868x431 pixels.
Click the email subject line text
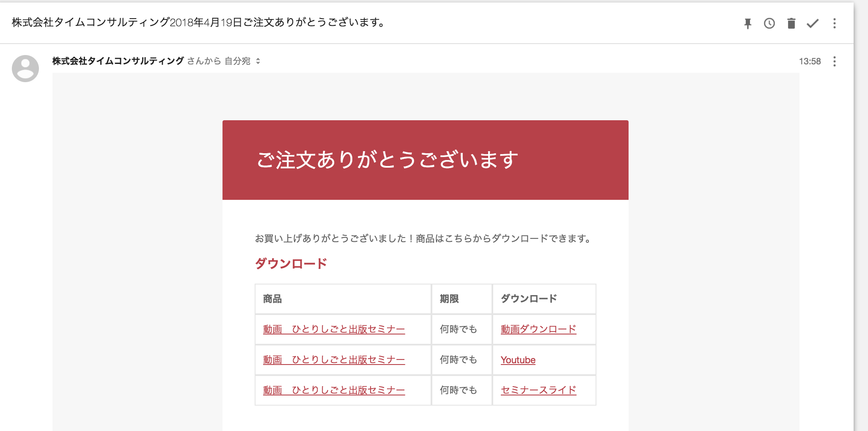tap(198, 22)
